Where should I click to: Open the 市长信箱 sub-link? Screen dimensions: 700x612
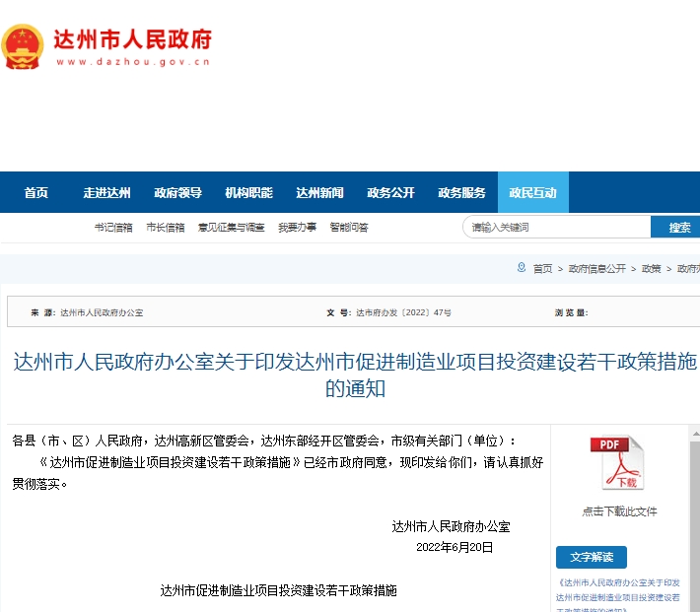165,228
